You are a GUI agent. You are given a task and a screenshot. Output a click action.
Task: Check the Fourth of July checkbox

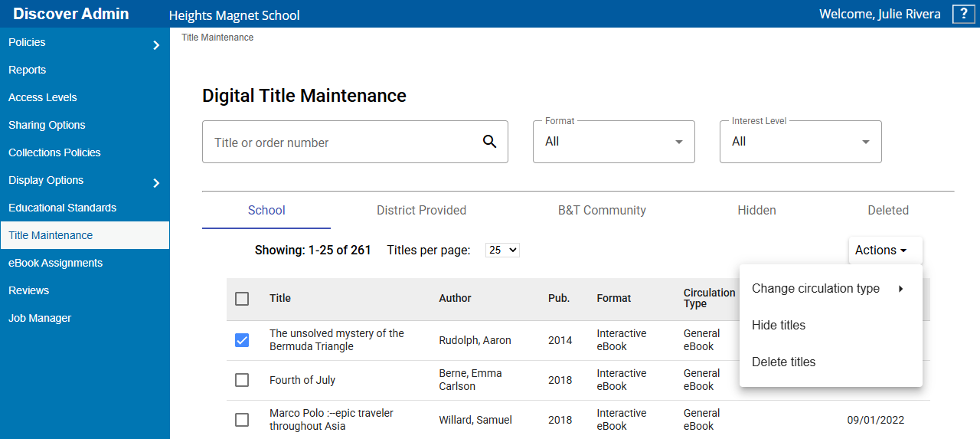tap(242, 380)
